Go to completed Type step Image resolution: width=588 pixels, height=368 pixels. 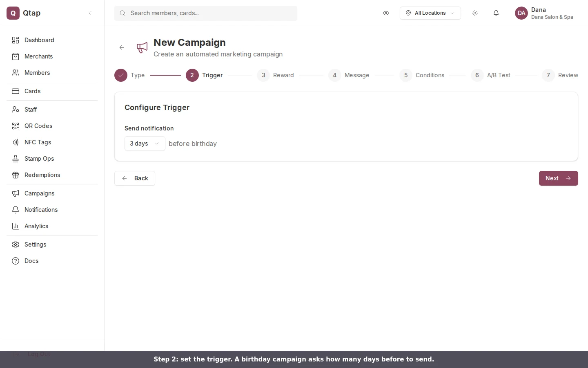[129, 75]
